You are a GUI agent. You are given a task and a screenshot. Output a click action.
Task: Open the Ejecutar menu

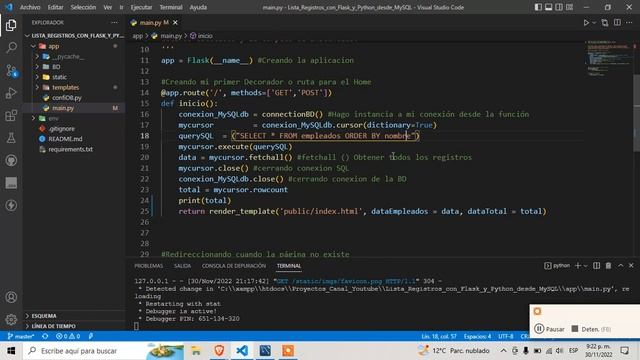(141, 7)
